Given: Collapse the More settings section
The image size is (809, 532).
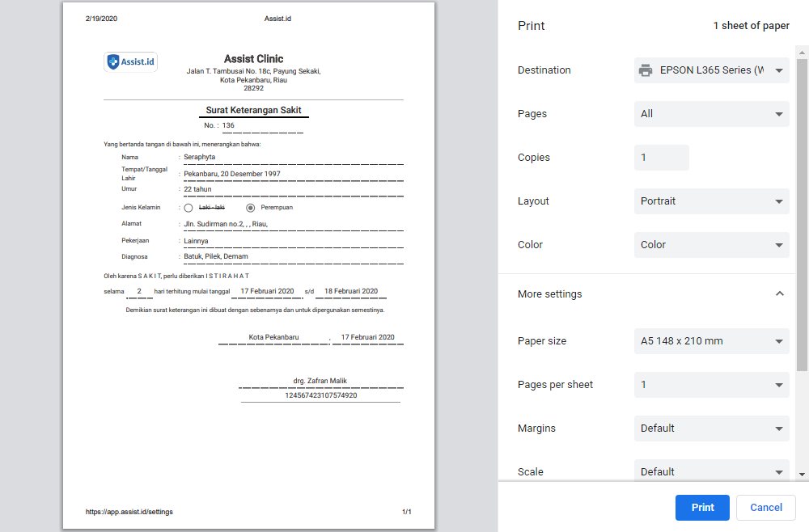Looking at the screenshot, I should pyautogui.click(x=780, y=293).
